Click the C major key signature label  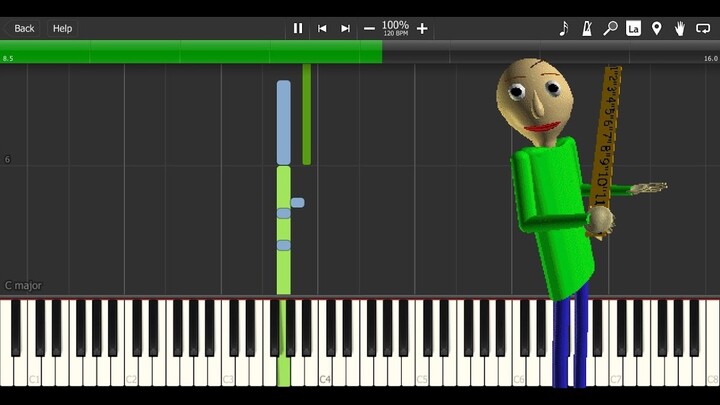click(23, 286)
